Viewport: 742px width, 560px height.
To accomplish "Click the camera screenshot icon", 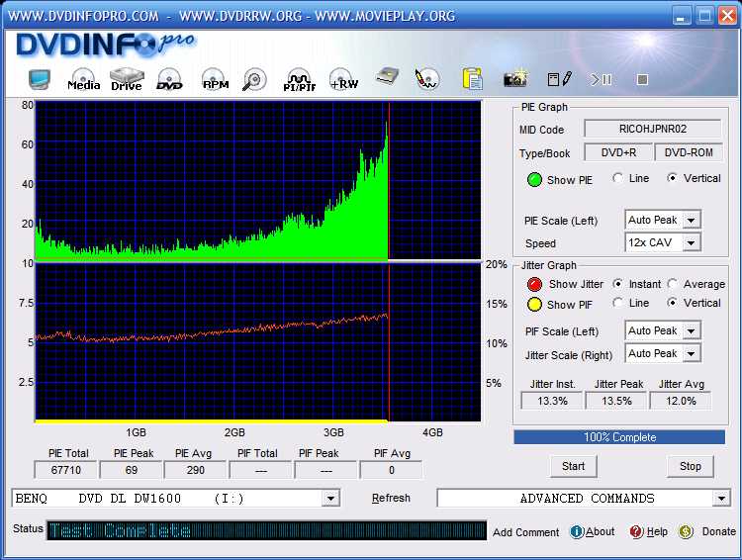I will tap(514, 78).
